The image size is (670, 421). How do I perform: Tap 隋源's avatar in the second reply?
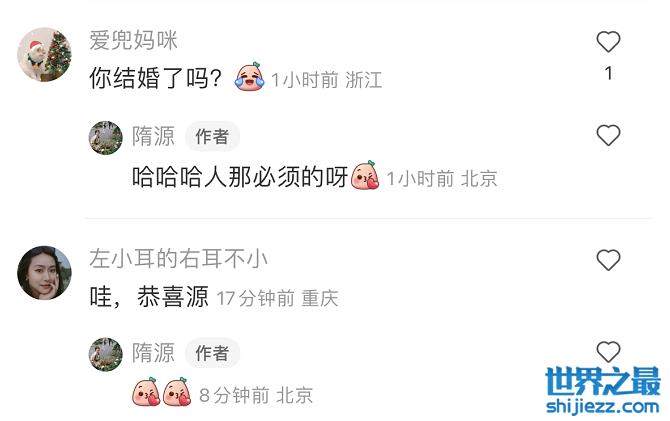106,354
